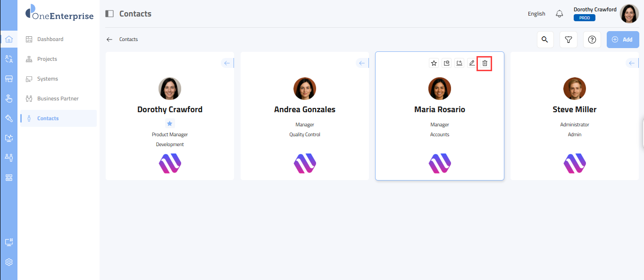This screenshot has width=644, height=280.
Task: Go back using the Contacts breadcrumb arrow
Action: [109, 40]
